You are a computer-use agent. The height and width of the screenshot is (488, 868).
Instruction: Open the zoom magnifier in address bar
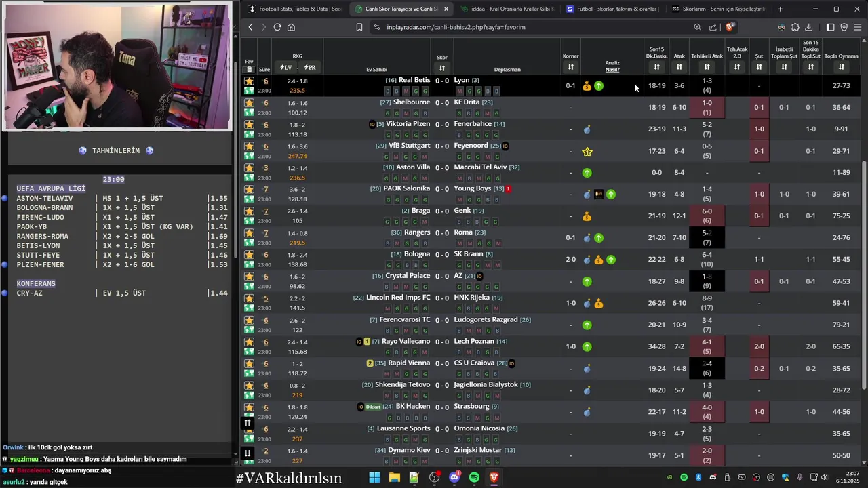coord(697,27)
